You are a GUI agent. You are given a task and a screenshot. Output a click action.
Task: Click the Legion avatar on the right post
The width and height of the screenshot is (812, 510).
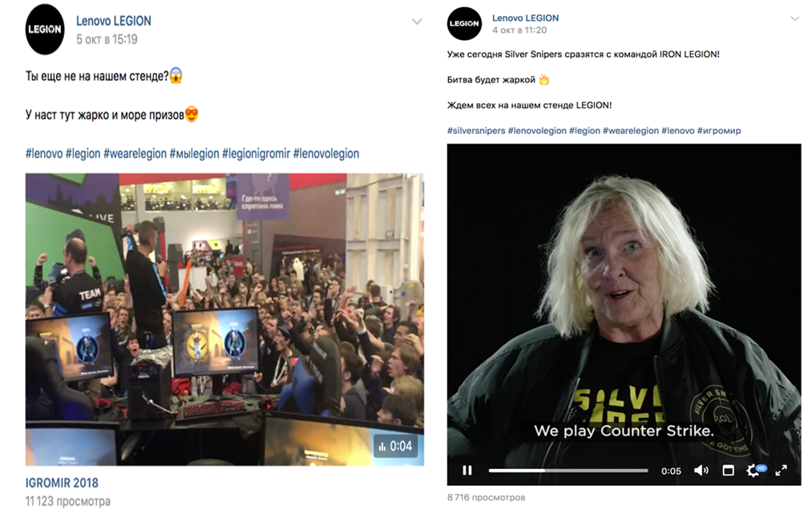click(x=464, y=23)
